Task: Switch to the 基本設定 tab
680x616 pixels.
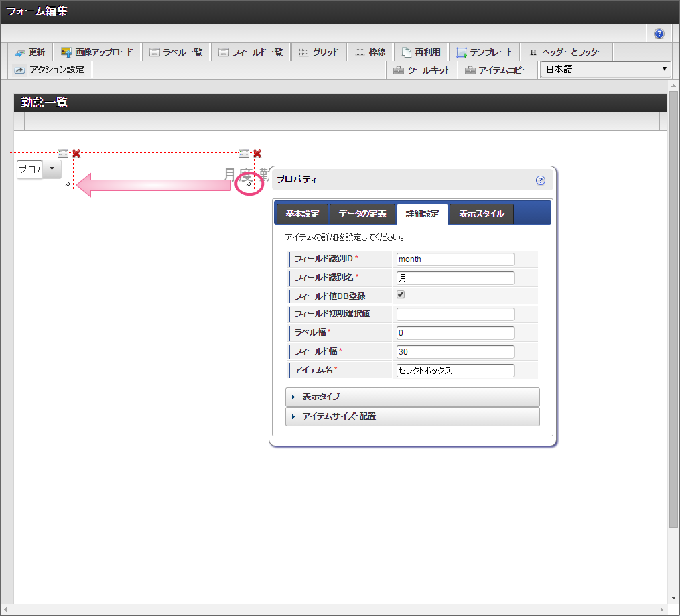Action: tap(302, 214)
